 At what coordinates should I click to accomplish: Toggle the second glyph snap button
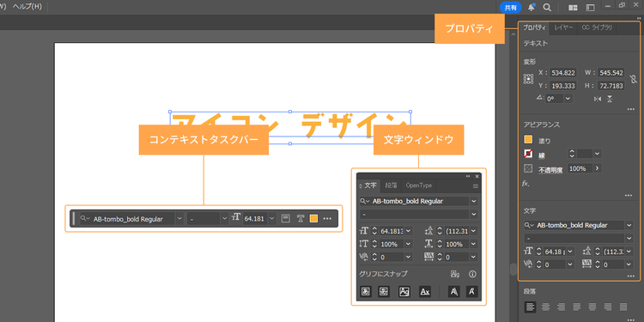click(x=384, y=292)
